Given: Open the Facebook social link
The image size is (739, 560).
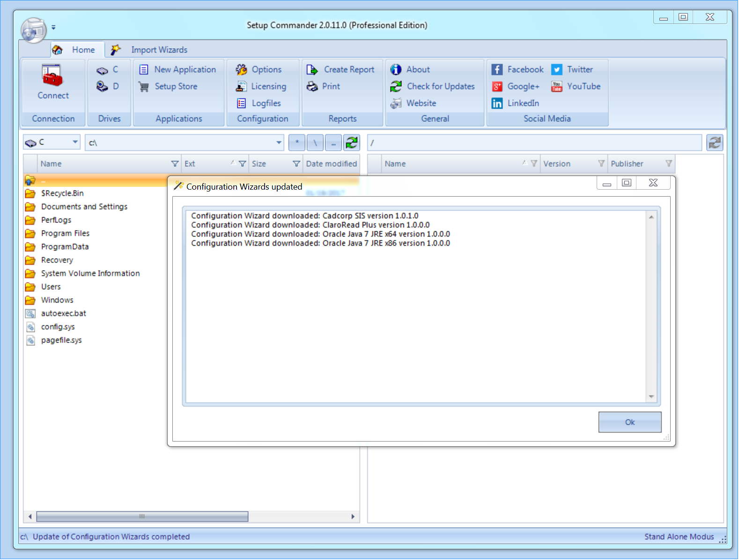Looking at the screenshot, I should pos(517,70).
